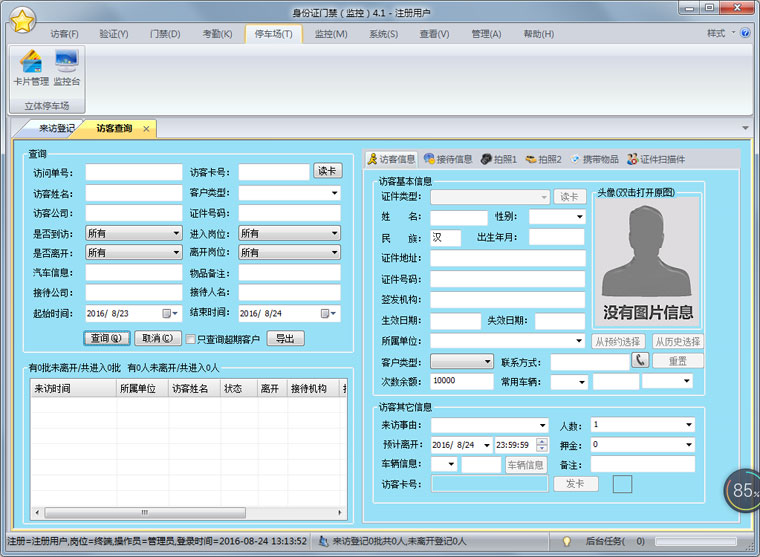Open 监控台 monitor console icon
The width and height of the screenshot is (760, 557).
click(x=66, y=68)
